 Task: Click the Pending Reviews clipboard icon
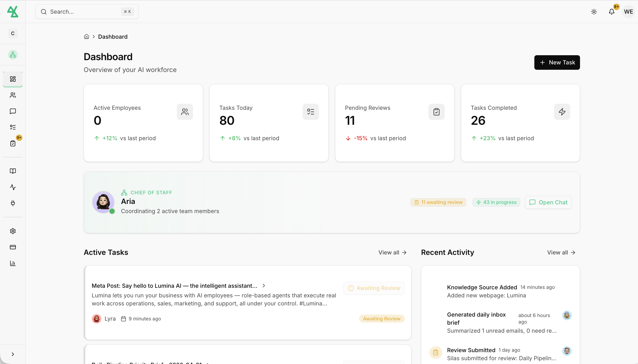tap(436, 112)
